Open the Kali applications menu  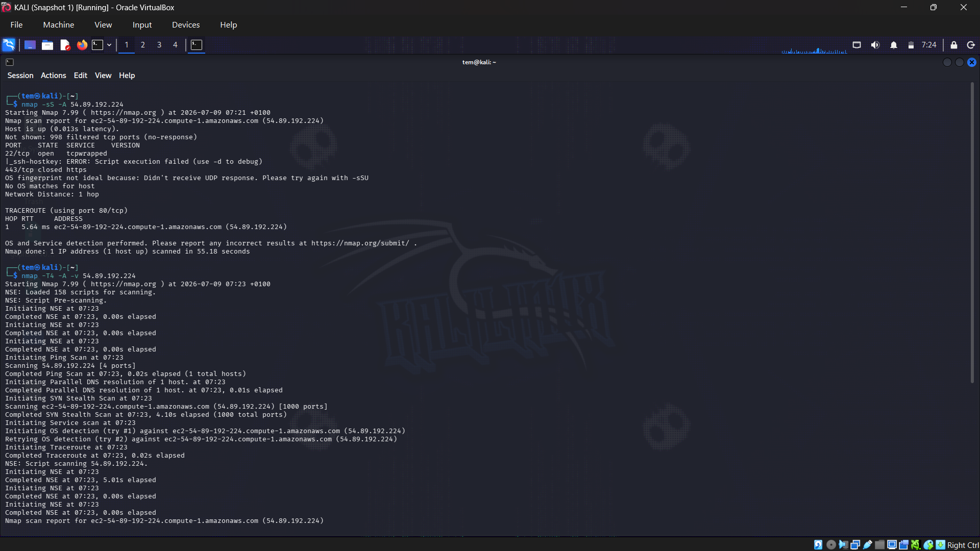pyautogui.click(x=9, y=45)
